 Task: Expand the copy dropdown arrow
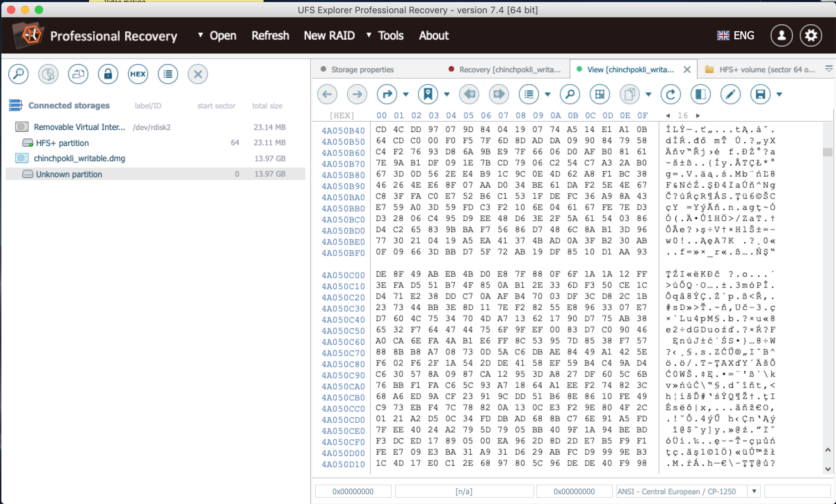[x=649, y=94]
